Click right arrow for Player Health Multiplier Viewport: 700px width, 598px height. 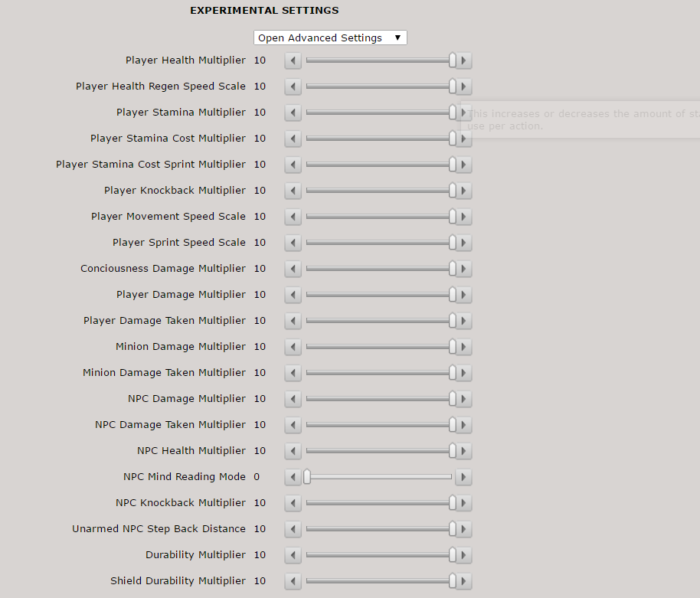click(x=464, y=60)
